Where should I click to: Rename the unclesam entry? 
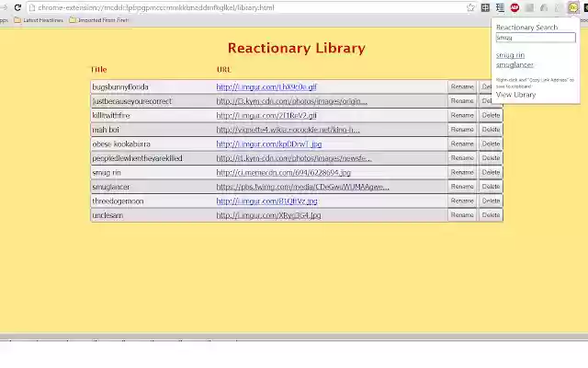pos(462,215)
